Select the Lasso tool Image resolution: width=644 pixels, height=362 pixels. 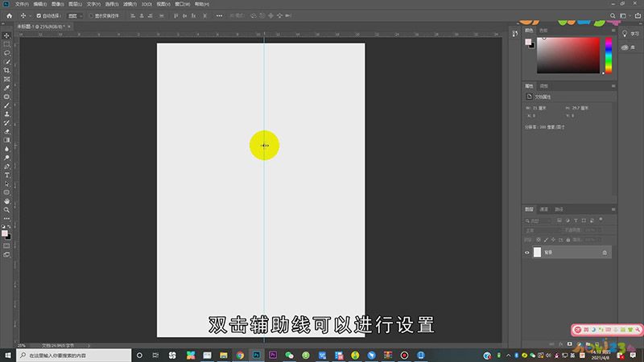pyautogui.click(x=6, y=53)
